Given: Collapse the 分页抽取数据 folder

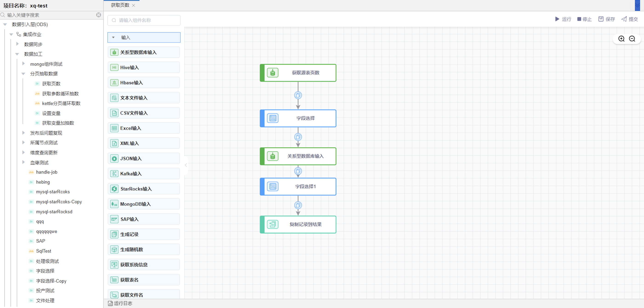Looking at the screenshot, I should pyautogui.click(x=23, y=74).
